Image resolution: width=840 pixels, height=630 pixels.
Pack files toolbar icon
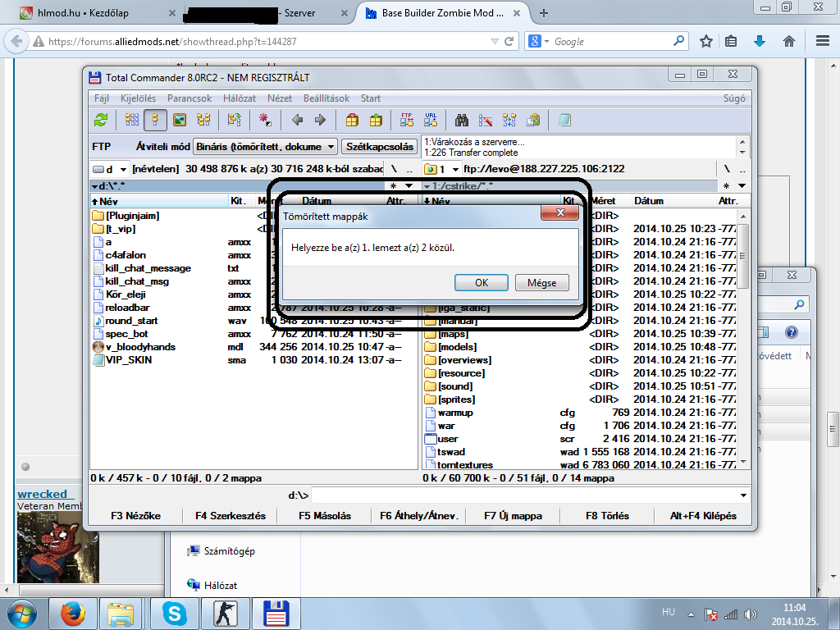[x=352, y=120]
